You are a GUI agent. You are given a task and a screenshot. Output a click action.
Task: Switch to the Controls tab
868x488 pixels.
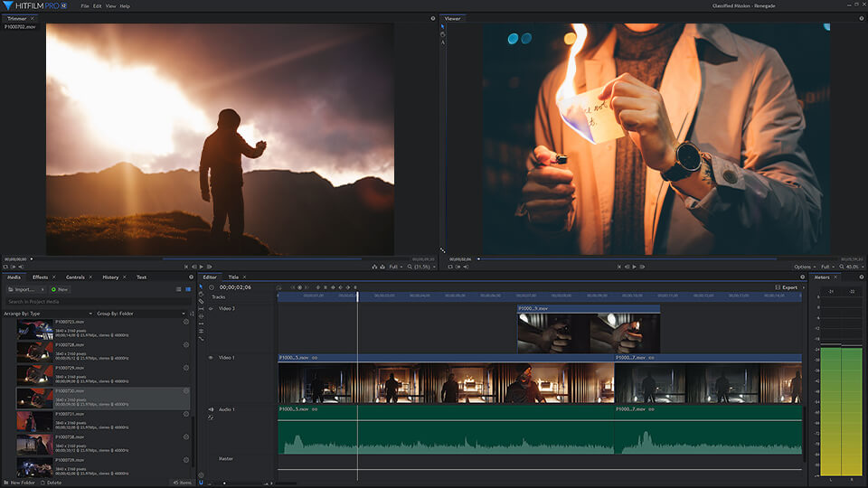coord(75,277)
